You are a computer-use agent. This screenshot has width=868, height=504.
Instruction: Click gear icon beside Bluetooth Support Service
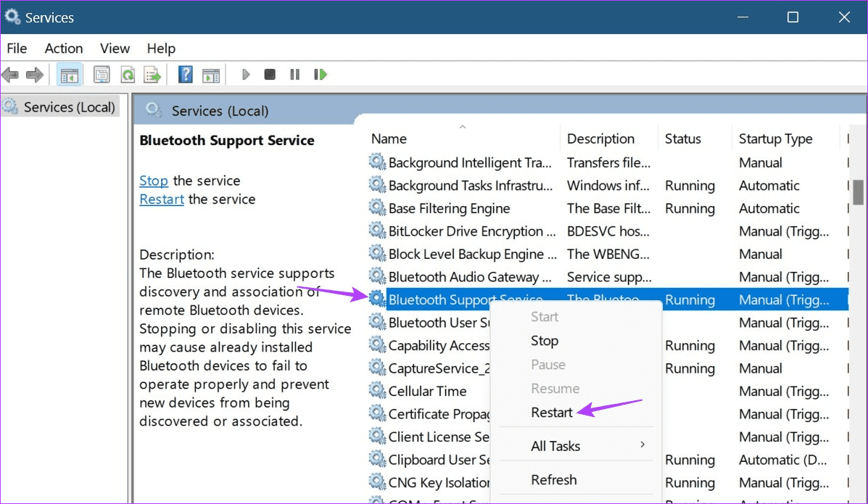[377, 299]
